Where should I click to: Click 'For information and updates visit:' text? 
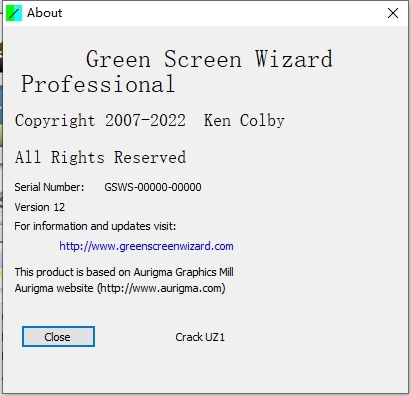tap(95, 226)
